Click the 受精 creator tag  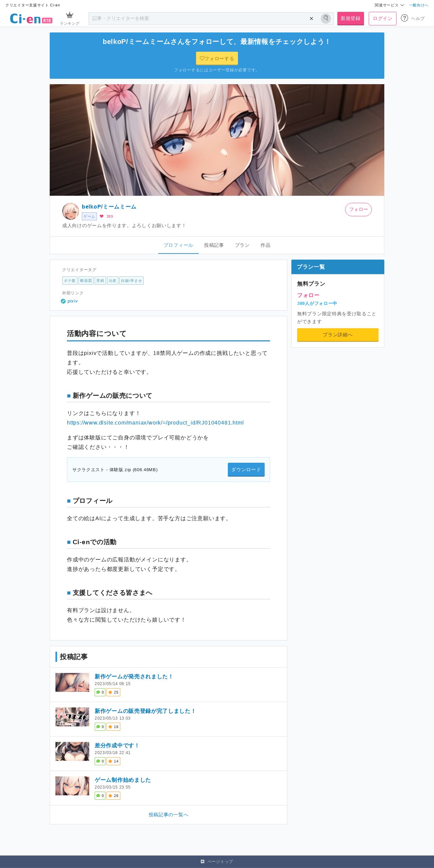[100, 281]
